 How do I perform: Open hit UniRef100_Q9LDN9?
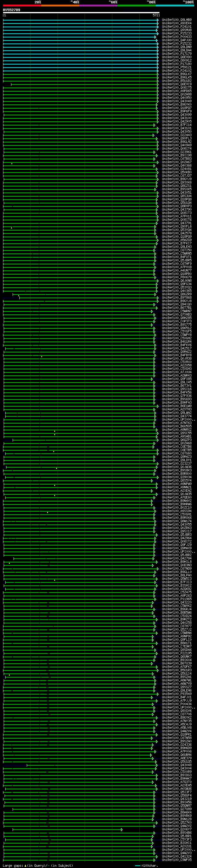point(177,47)
